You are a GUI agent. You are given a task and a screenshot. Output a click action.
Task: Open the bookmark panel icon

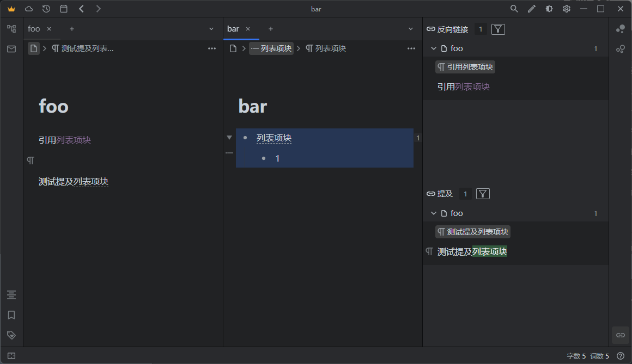pyautogui.click(x=11, y=315)
